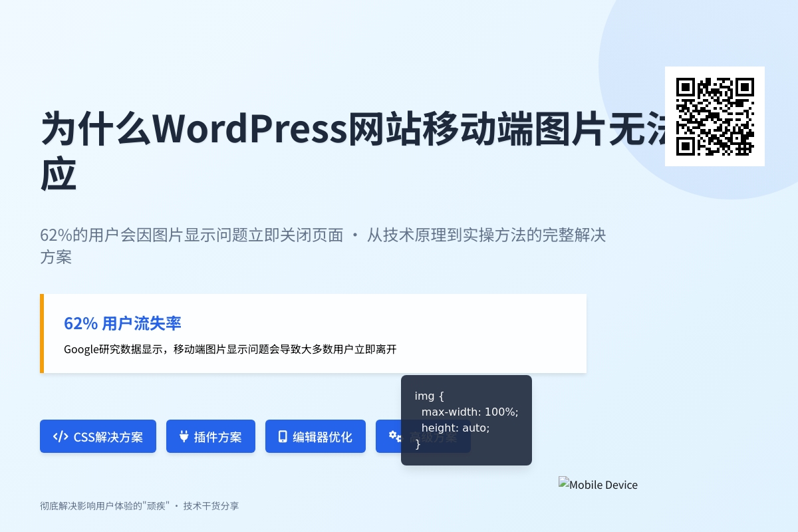Screen dimensions: 798x532
Task: Click the max-width: 100% code line
Action: coord(469,412)
